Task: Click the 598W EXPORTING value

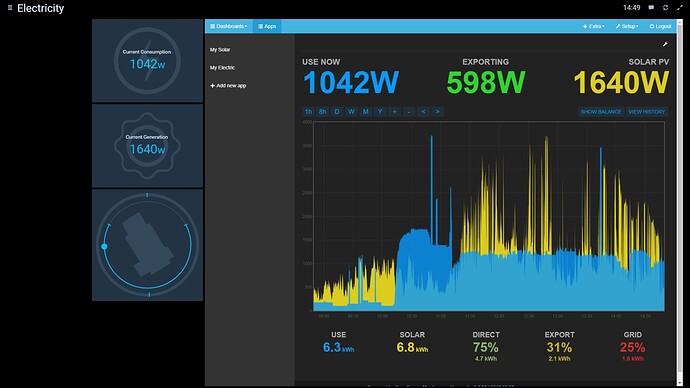Action: (x=485, y=82)
